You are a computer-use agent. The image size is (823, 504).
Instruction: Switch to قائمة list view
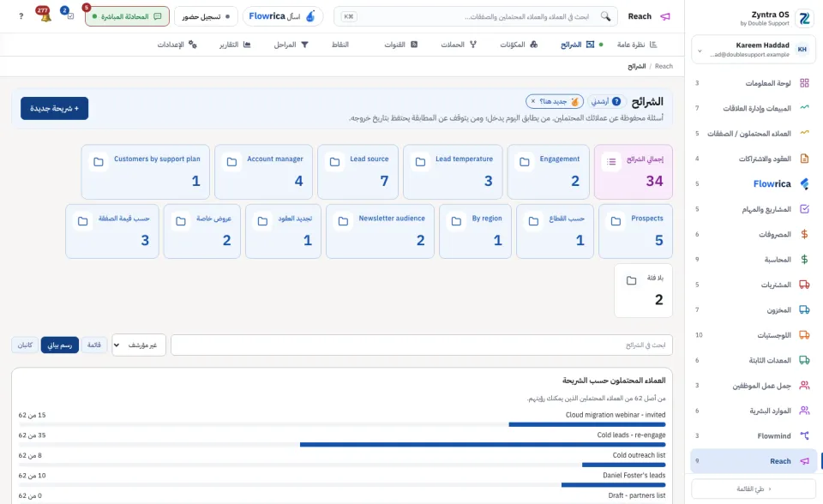(x=94, y=345)
